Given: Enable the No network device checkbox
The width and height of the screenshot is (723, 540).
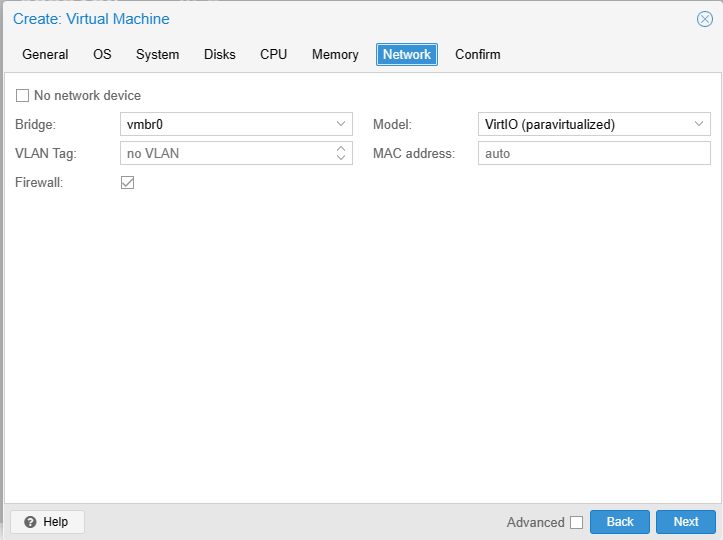Looking at the screenshot, I should click(x=22, y=95).
